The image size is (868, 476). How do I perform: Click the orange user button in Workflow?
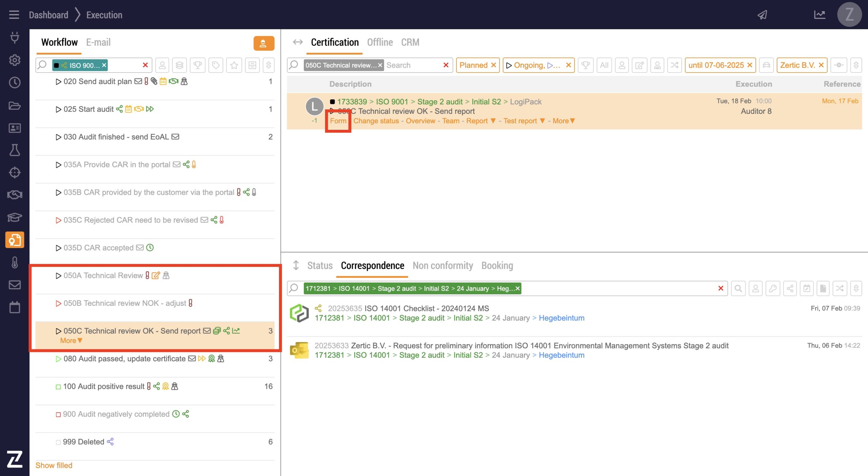(x=263, y=43)
